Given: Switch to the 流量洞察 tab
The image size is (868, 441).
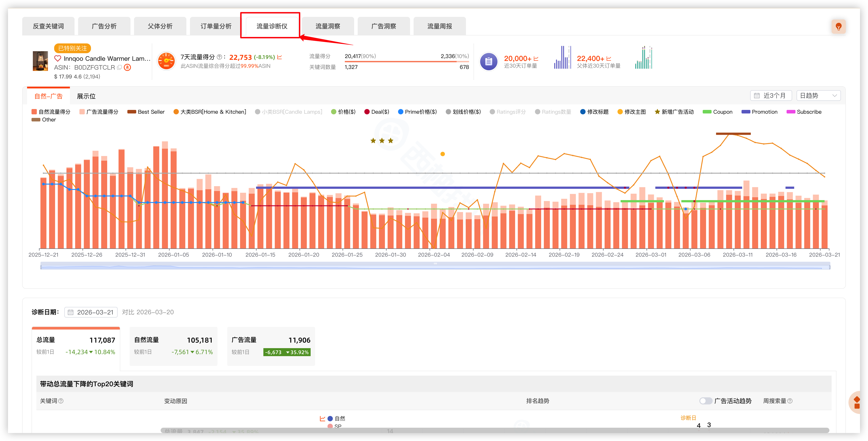Looking at the screenshot, I should point(327,26).
